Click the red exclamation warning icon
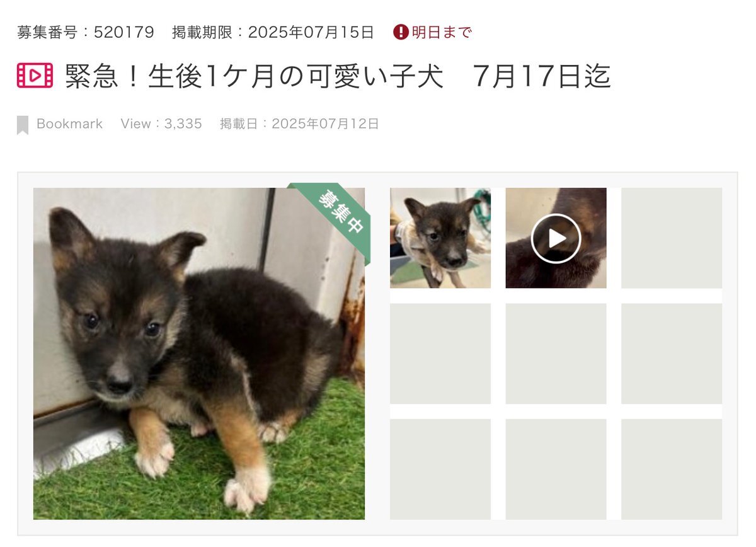This screenshot has height=547, width=756. [401, 32]
